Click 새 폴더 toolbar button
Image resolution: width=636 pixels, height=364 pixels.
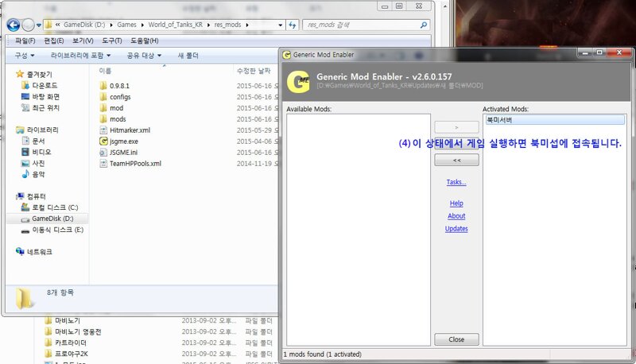[x=188, y=56]
